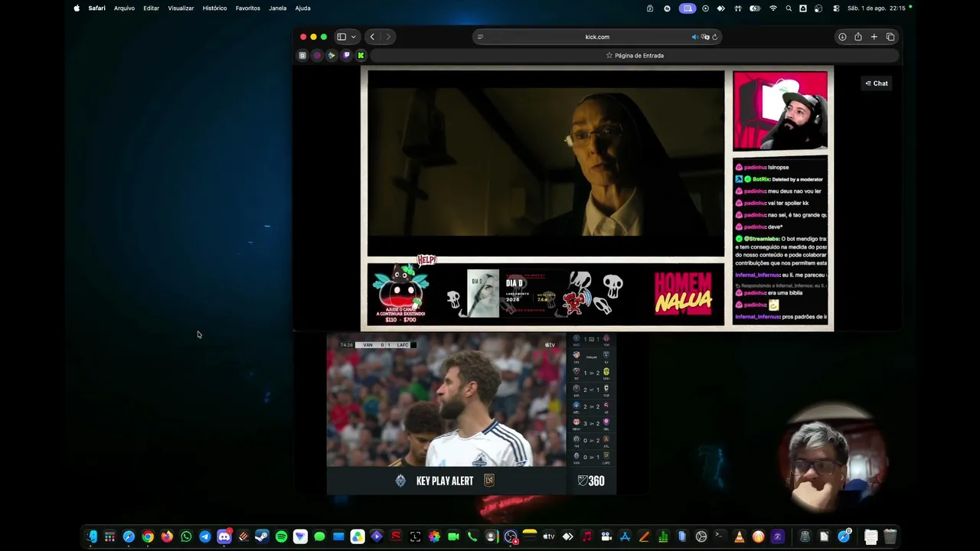Open Finder from the Dock
980x551 pixels.
(91, 536)
